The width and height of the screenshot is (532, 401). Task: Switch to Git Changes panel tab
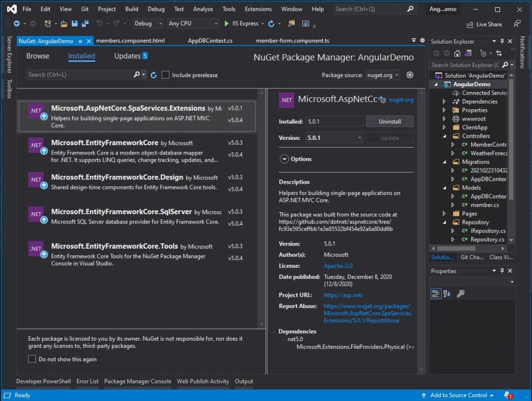pyautogui.click(x=472, y=257)
